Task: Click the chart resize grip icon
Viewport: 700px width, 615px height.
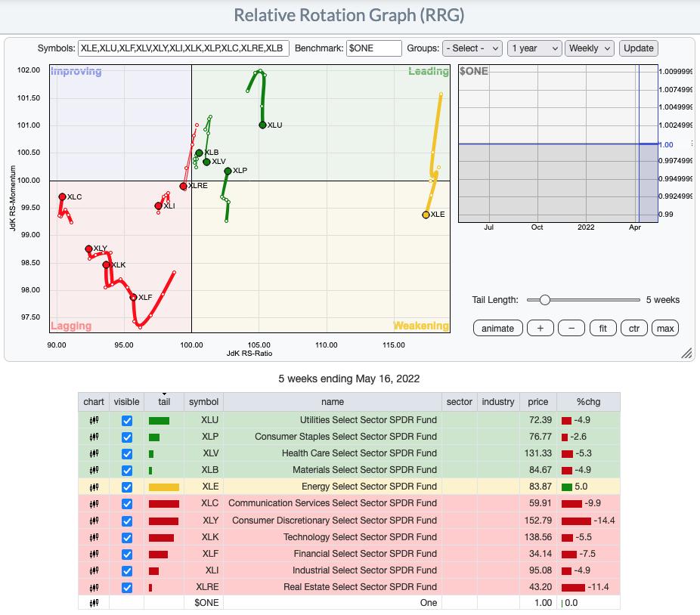Action: point(686,353)
